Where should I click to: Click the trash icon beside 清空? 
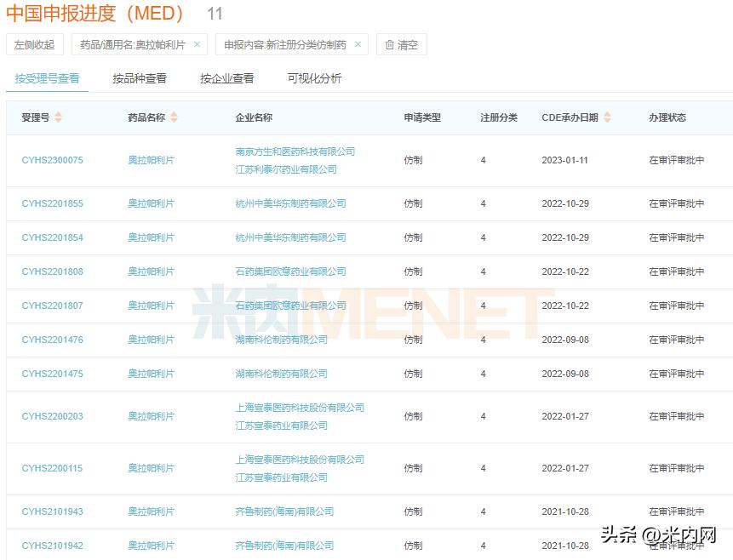tap(391, 45)
